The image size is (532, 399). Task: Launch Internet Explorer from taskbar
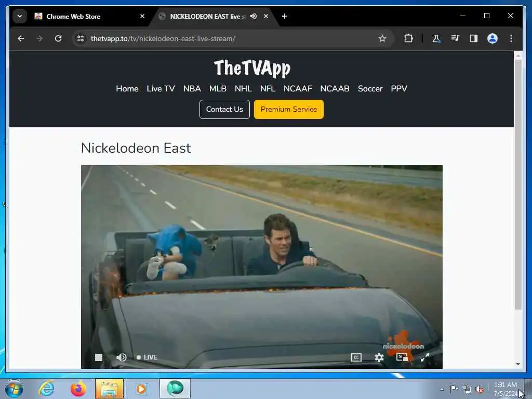click(46, 389)
